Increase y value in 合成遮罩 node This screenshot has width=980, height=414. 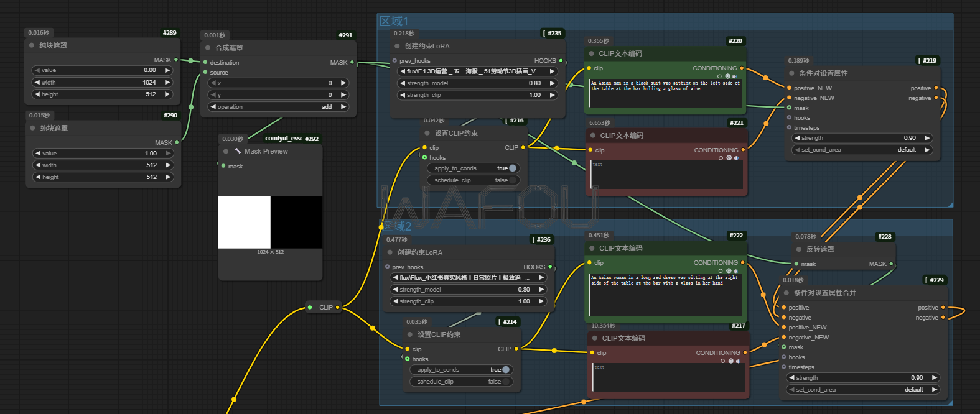[343, 95]
